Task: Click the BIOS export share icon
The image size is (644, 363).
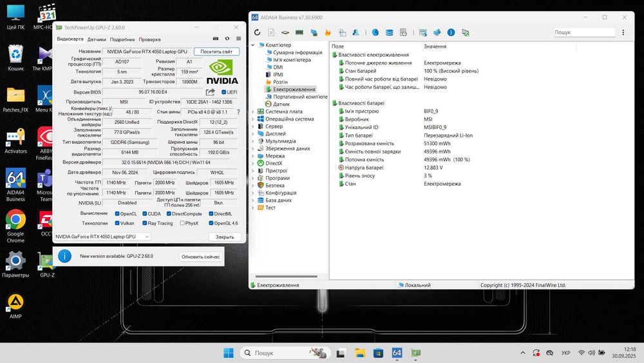Action: [210, 92]
